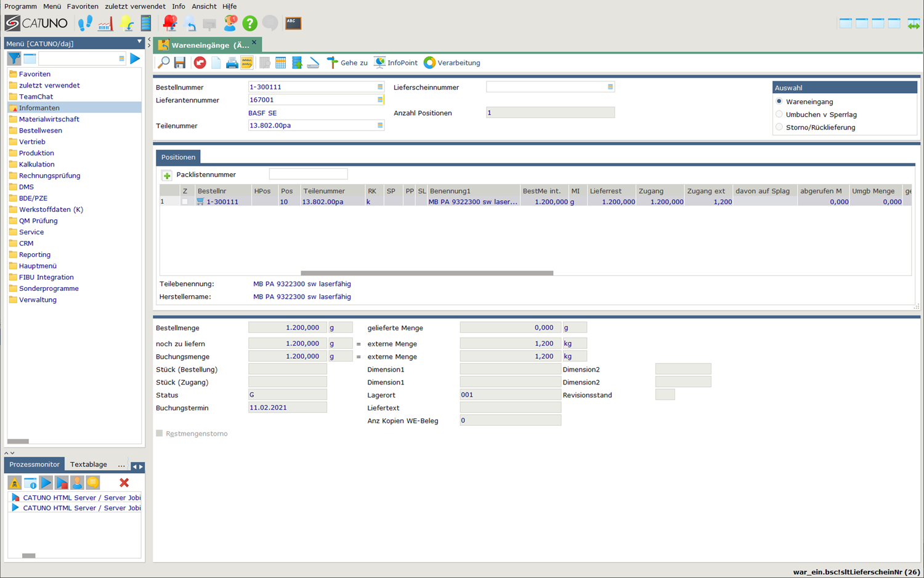Viewport: 924px width, 578px height.
Task: Select the Umbuchen v Sperrlag radio option
Action: click(779, 115)
